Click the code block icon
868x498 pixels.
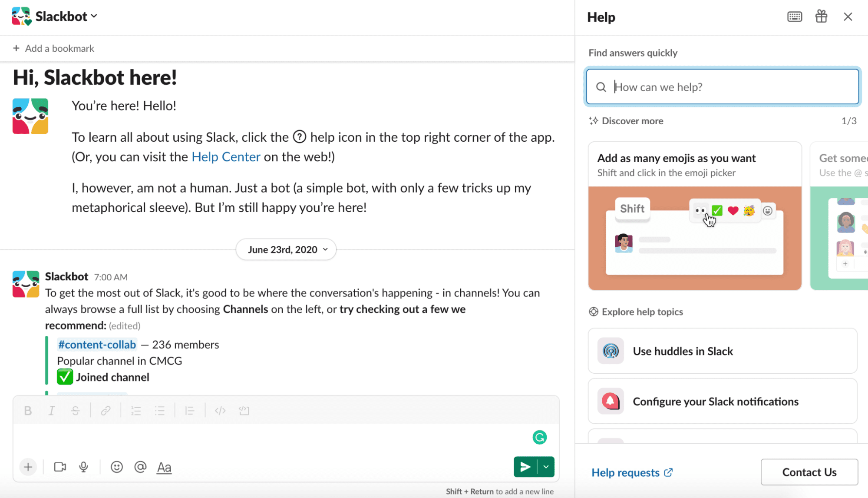tap(244, 411)
